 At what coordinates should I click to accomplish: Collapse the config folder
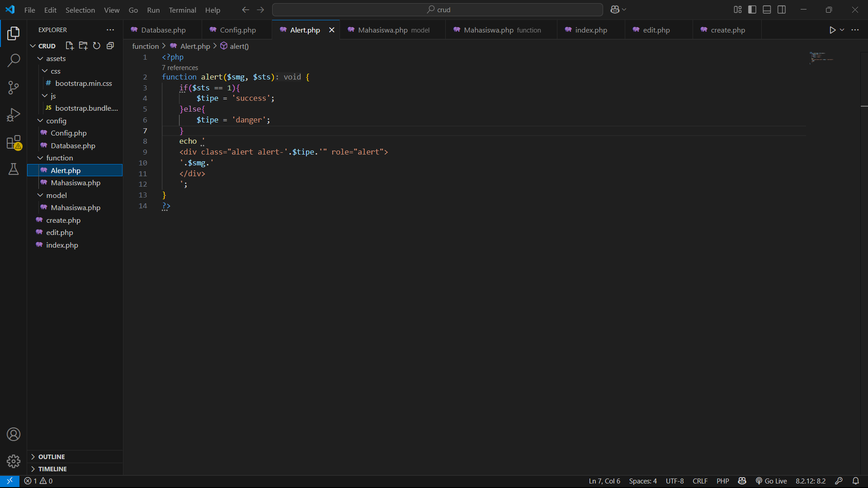click(x=56, y=121)
